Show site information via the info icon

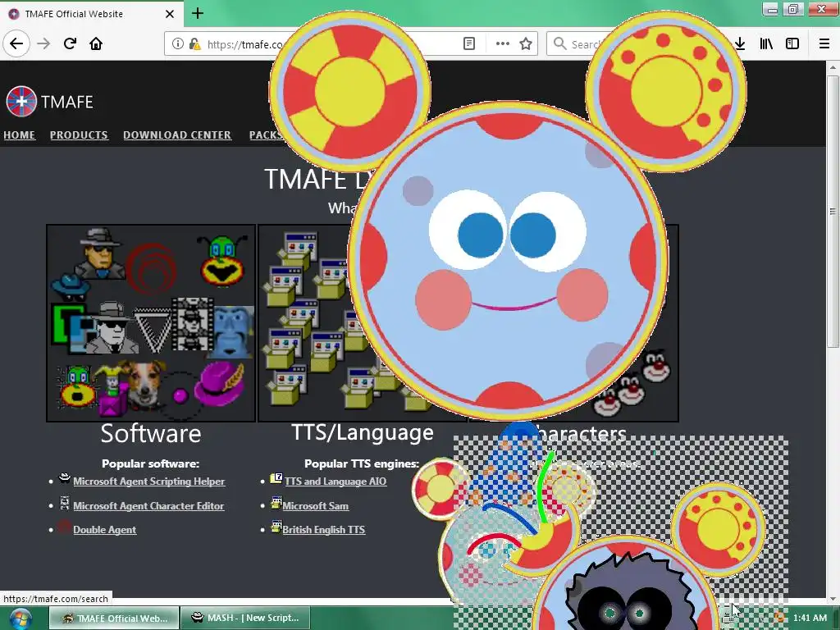[x=177, y=43]
